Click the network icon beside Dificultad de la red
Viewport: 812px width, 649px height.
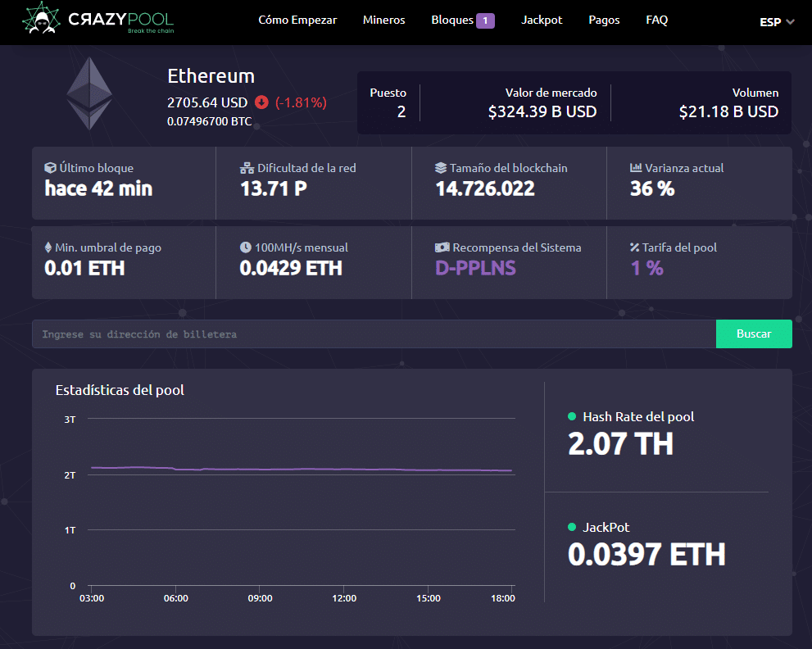247,168
